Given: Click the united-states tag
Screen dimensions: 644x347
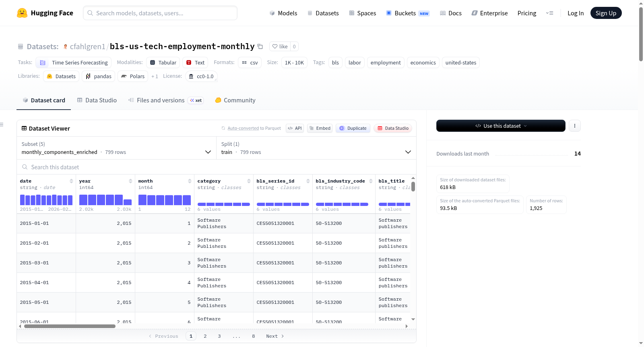Looking at the screenshot, I should coord(461,62).
